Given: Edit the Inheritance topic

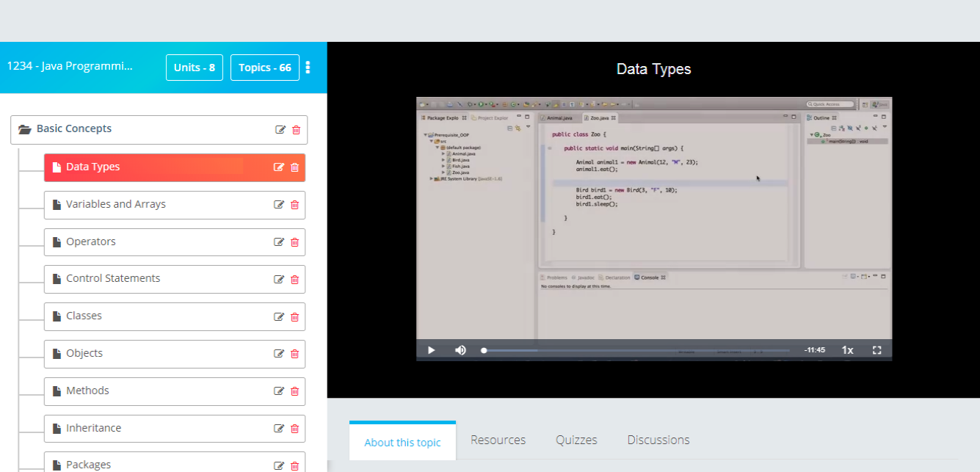Looking at the screenshot, I should (279, 429).
